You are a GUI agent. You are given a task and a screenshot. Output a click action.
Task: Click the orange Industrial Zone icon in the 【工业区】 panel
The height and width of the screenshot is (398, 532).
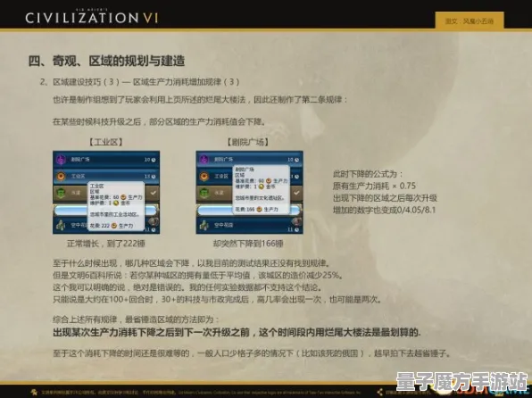click(x=61, y=176)
